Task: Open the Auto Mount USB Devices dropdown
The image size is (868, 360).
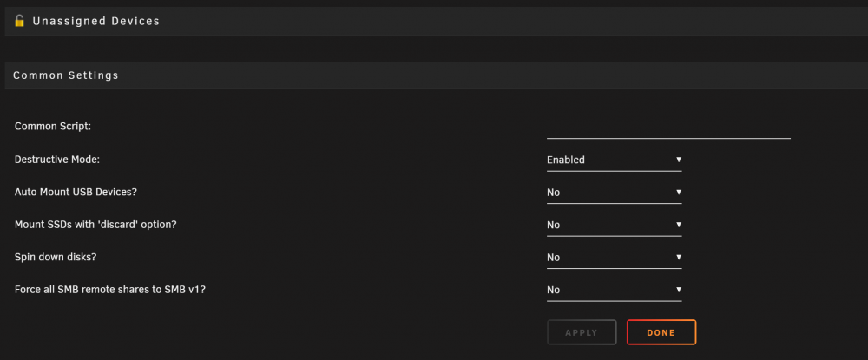Action: pyautogui.click(x=614, y=193)
